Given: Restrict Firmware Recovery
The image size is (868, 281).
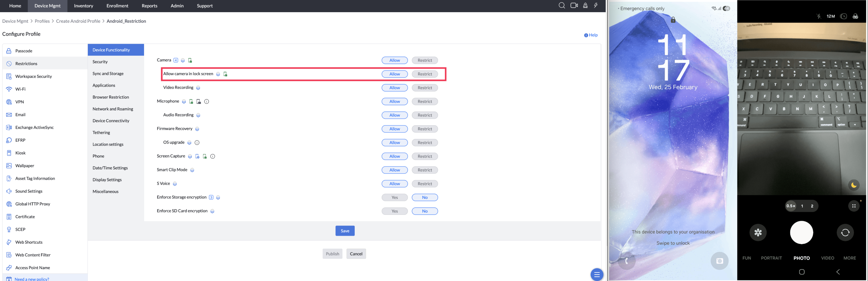Looking at the screenshot, I should [425, 129].
